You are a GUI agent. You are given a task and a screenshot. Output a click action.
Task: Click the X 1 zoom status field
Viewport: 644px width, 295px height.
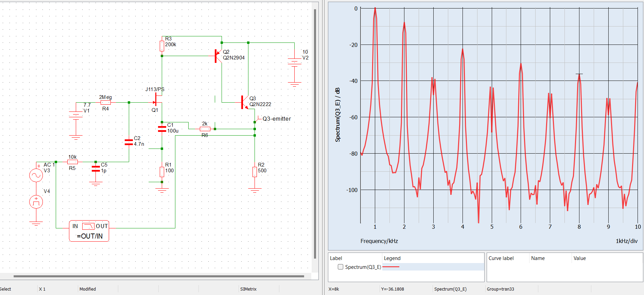(42, 289)
